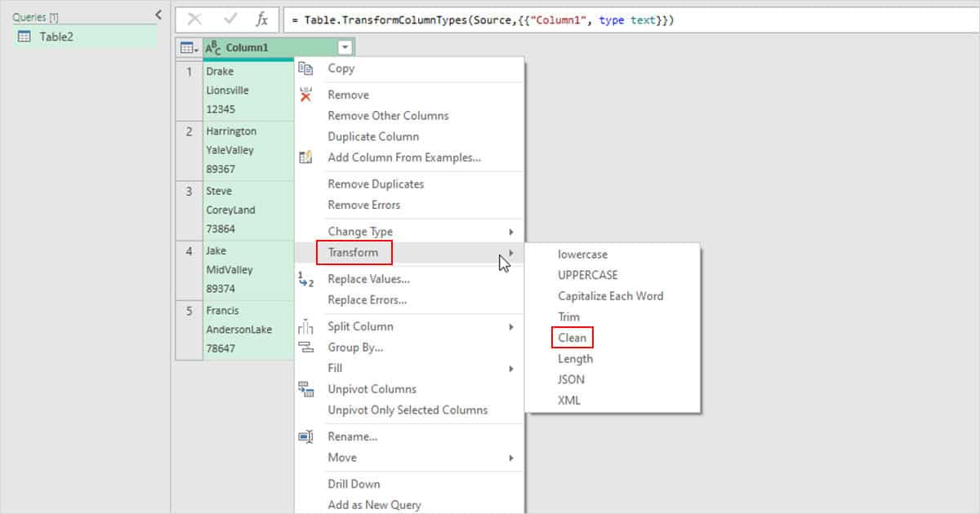Collapse the Queries pane with the chevron

tap(158, 14)
